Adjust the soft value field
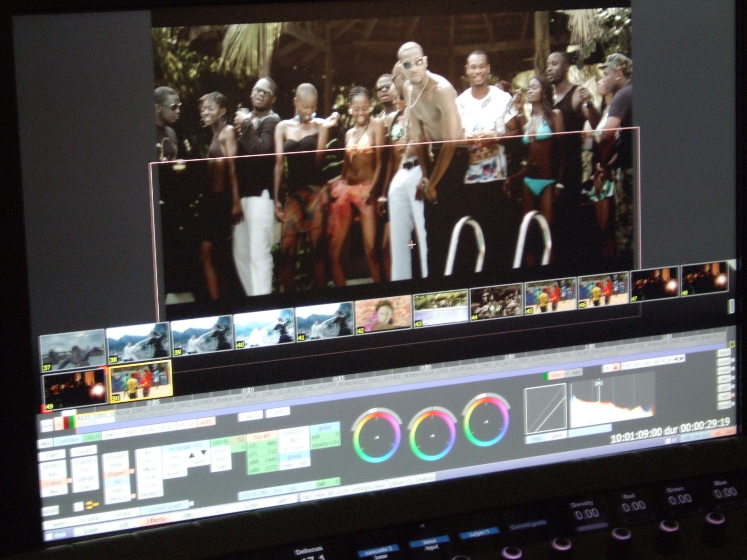 pos(325,436)
